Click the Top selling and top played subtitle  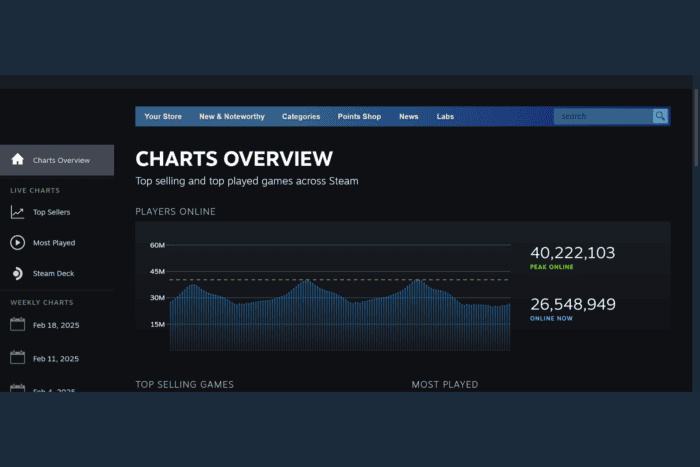click(247, 181)
